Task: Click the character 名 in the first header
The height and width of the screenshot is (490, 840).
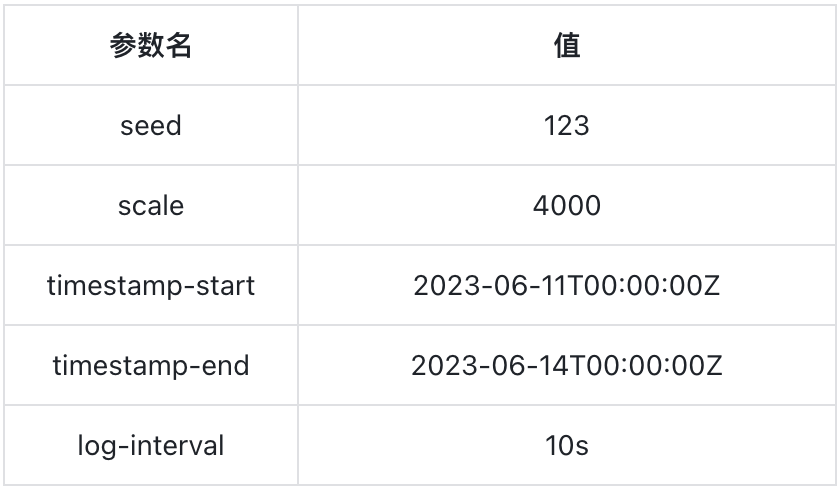Action: (x=179, y=46)
